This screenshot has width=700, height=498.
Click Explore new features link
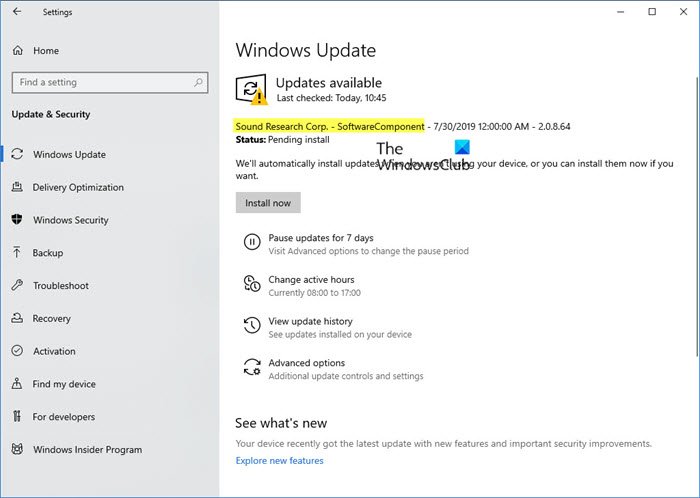[x=279, y=461]
